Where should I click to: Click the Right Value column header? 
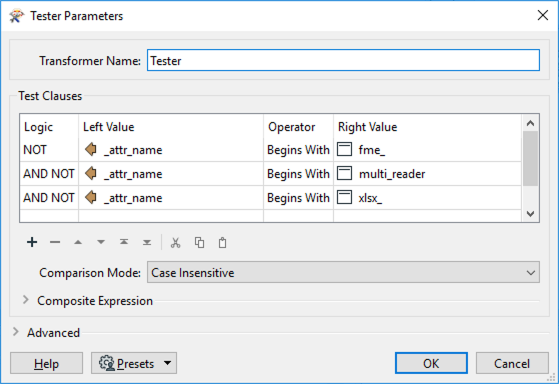coord(427,127)
